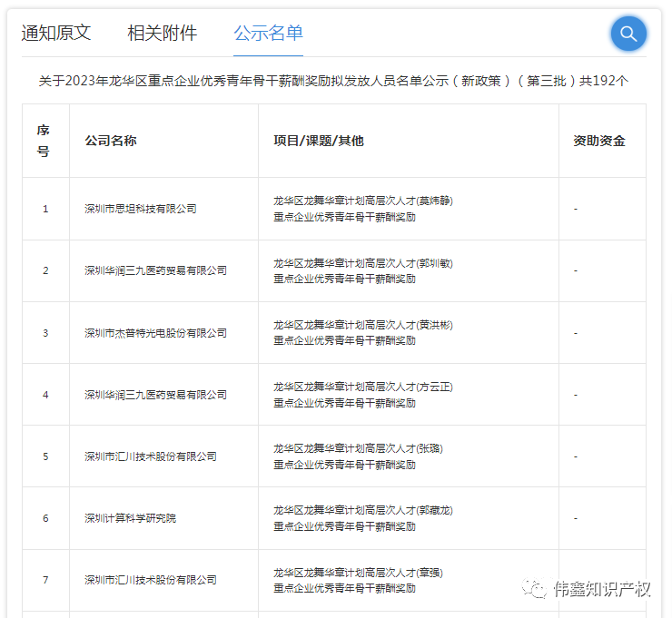The width and height of the screenshot is (672, 618).
Task: Click the blue search magnifier icon
Action: coord(628,34)
